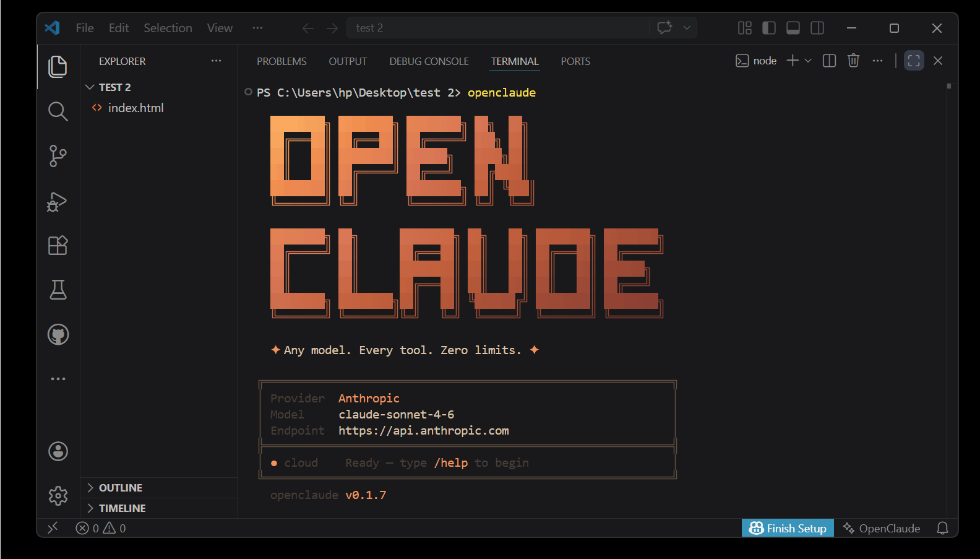Open the Extensions view
980x559 pixels.
[58, 246]
